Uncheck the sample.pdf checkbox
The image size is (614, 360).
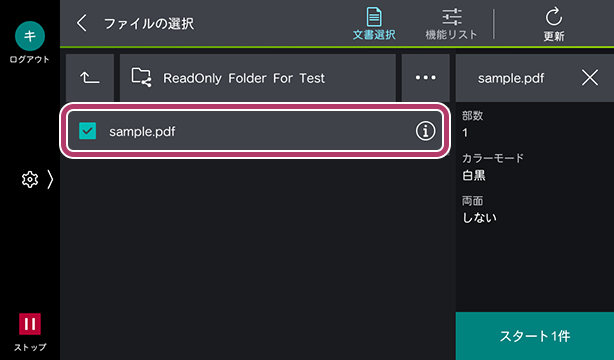pos(87,131)
